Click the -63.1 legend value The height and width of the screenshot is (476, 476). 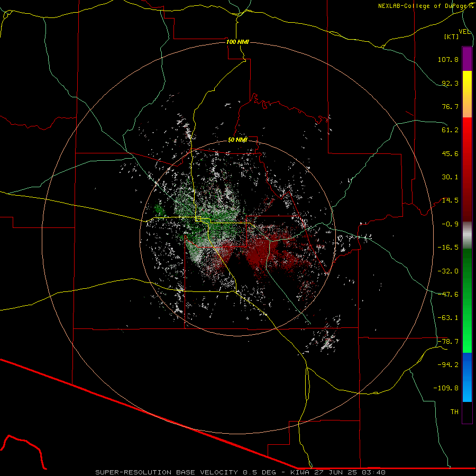pos(448,318)
